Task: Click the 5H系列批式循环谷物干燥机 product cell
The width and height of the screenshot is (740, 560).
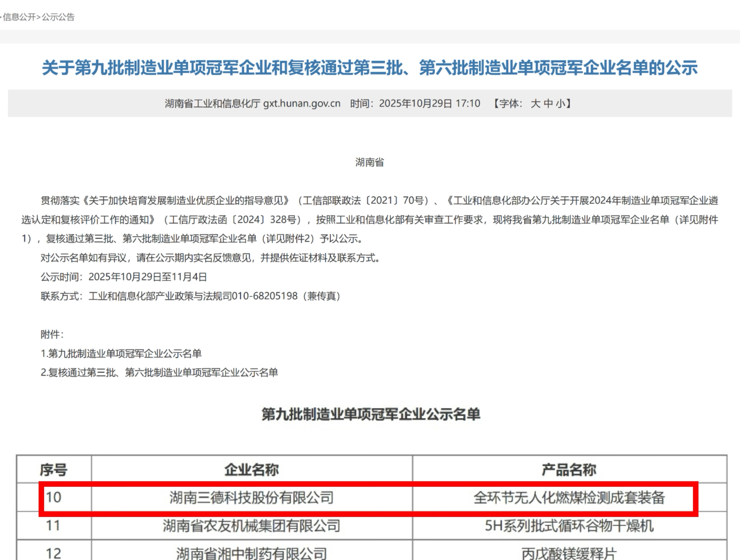Action: coord(569,526)
